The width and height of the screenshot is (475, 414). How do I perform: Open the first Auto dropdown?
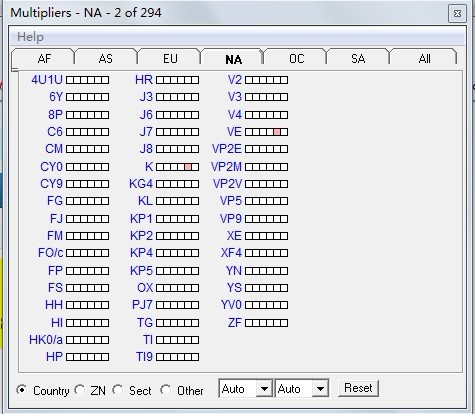click(x=246, y=388)
